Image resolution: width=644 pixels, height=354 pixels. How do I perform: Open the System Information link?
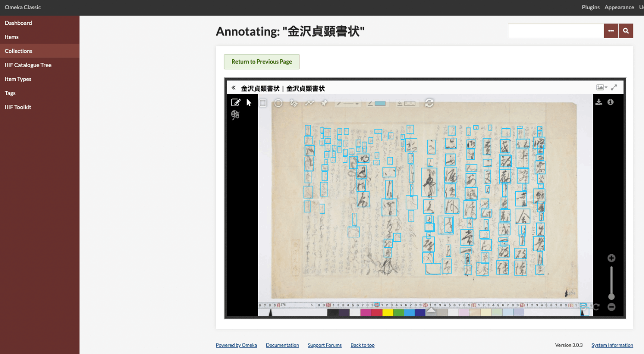tap(612, 345)
